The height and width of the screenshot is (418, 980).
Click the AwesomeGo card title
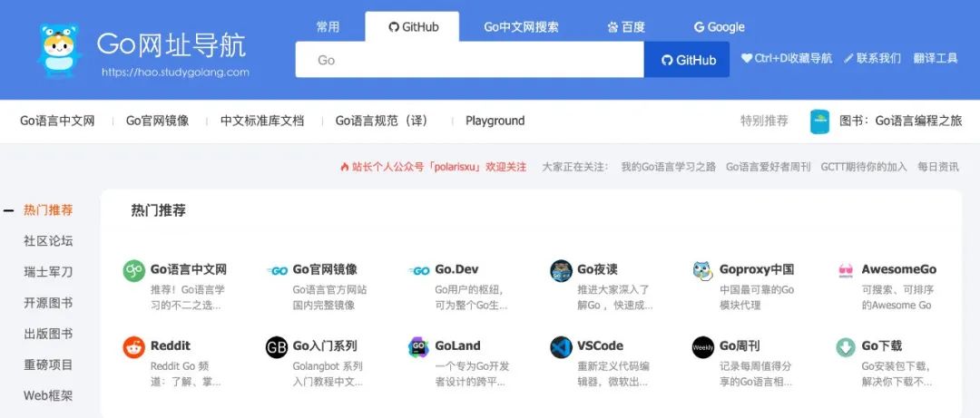898,269
